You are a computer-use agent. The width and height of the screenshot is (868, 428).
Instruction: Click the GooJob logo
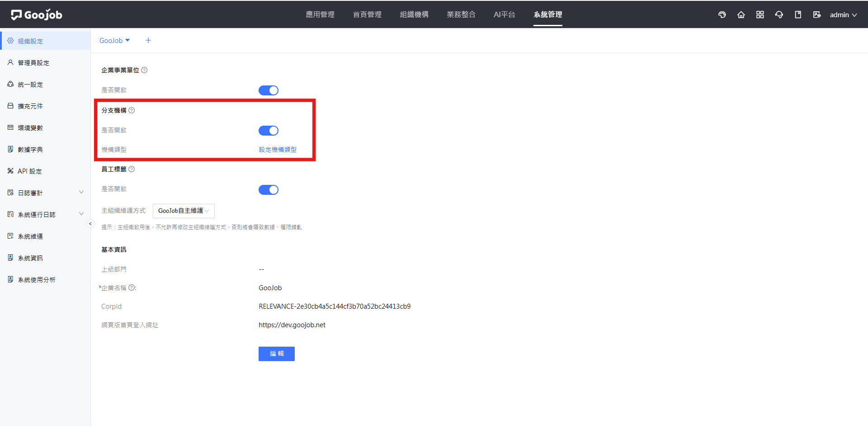tap(36, 15)
